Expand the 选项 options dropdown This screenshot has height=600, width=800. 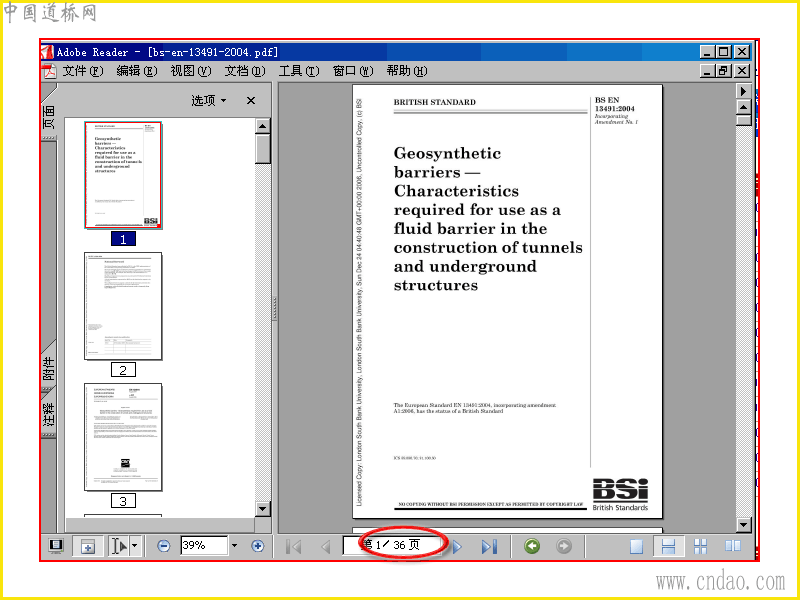[x=209, y=101]
